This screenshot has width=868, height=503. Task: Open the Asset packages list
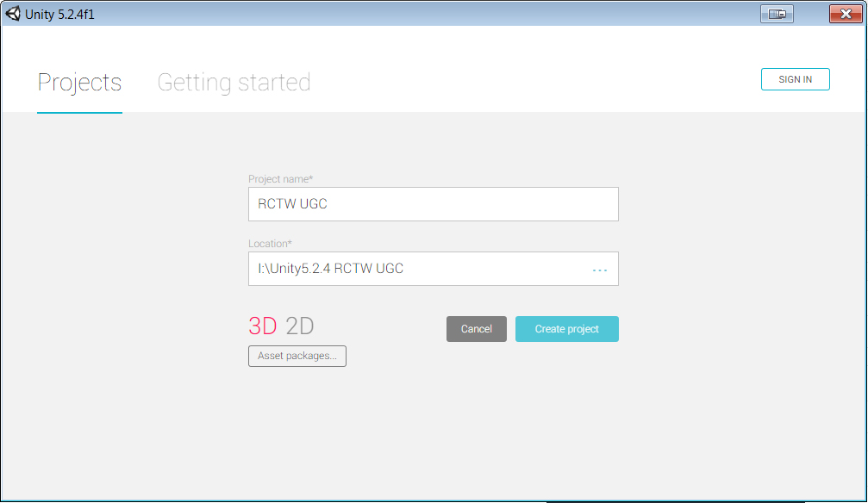point(297,356)
